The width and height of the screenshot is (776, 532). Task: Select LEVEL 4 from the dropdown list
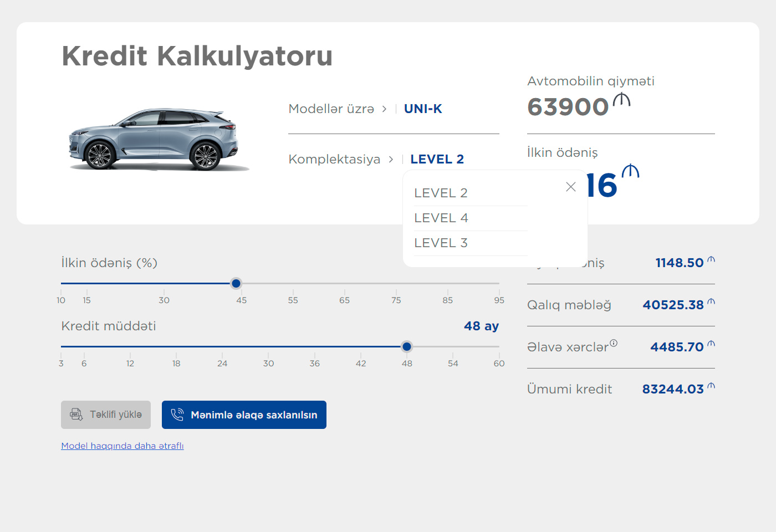click(x=441, y=218)
